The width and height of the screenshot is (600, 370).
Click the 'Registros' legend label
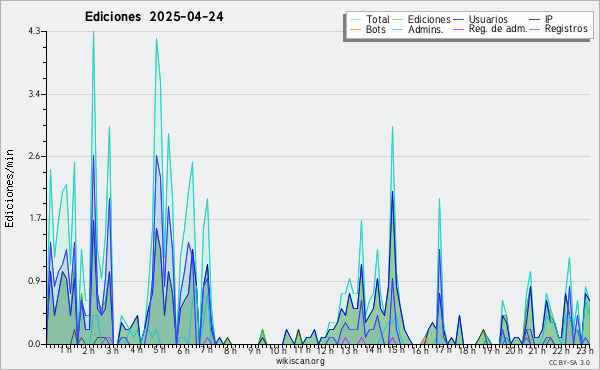[566, 29]
